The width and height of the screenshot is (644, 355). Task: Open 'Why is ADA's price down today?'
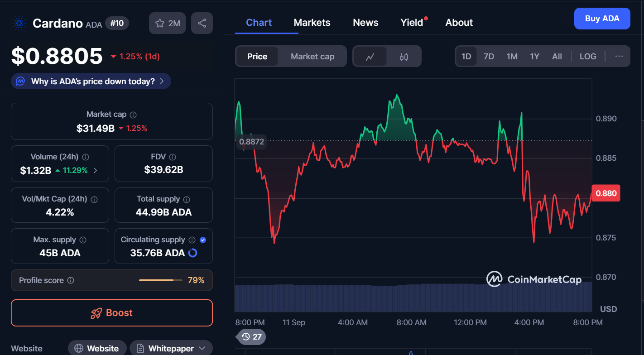91,82
